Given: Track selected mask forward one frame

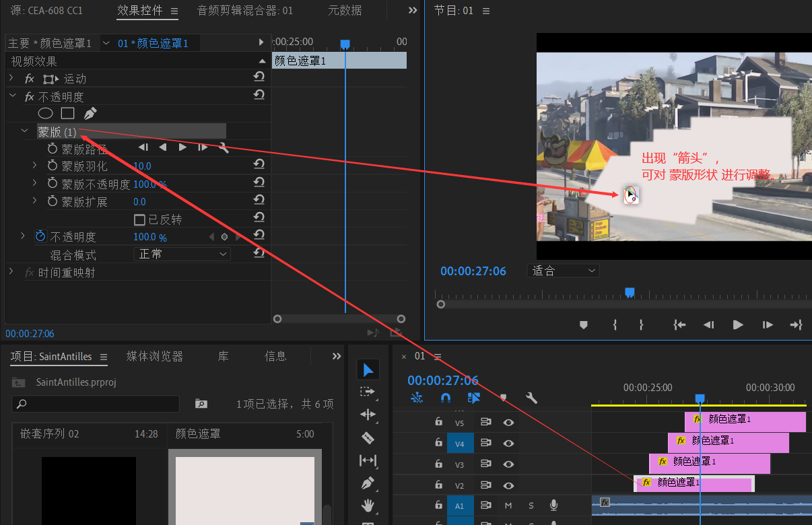Looking at the screenshot, I should [x=203, y=147].
